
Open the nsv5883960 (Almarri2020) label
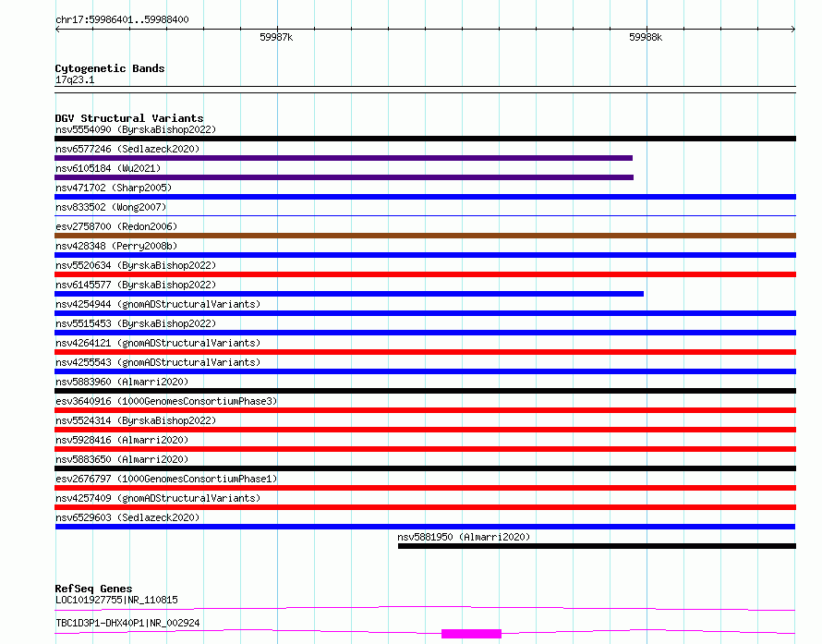click(x=122, y=382)
